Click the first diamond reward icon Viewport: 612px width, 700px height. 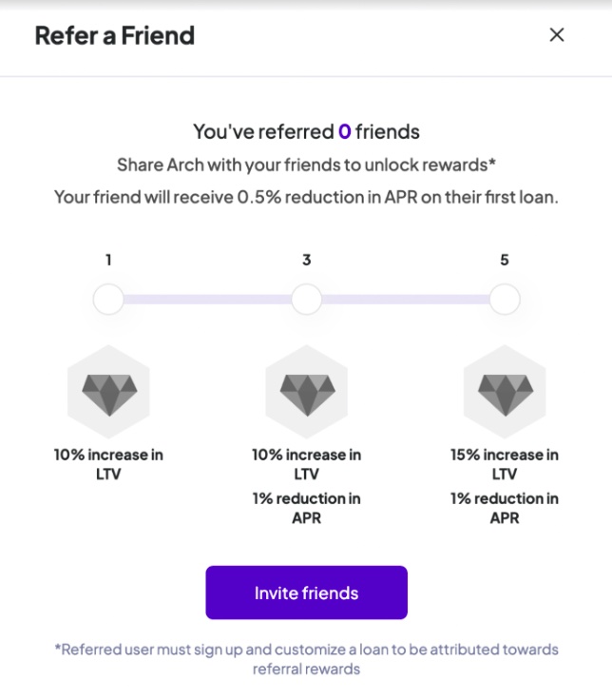(x=109, y=392)
